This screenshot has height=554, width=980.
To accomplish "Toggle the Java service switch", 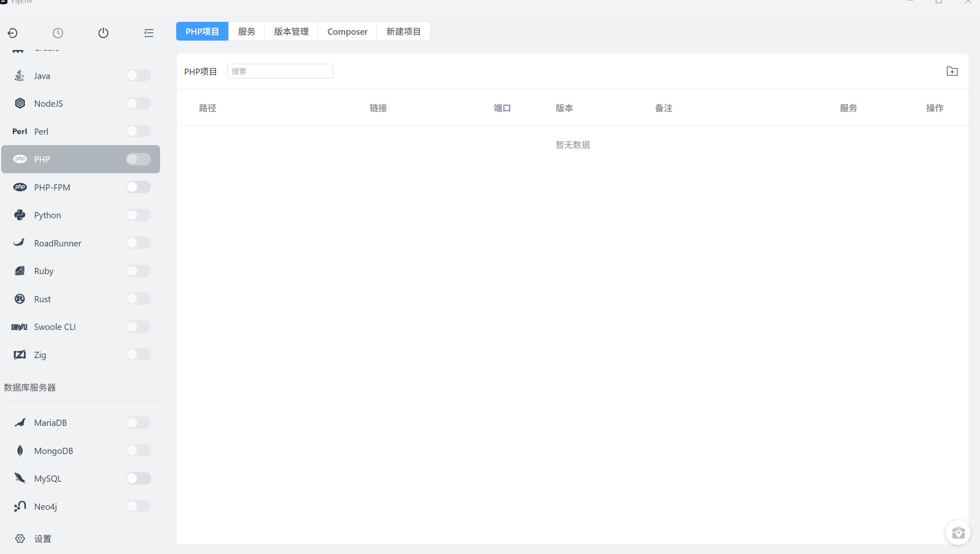I will (x=139, y=75).
